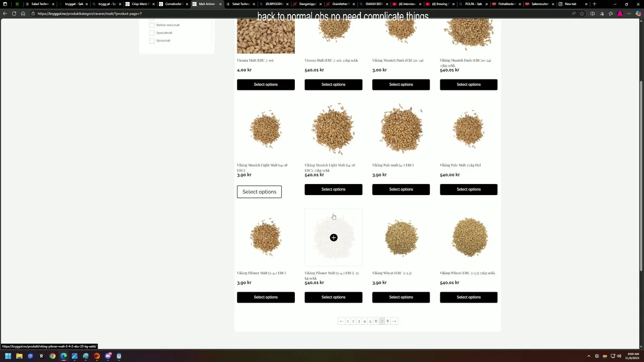
Task: Go to pagination page 4
Action: coord(365,321)
